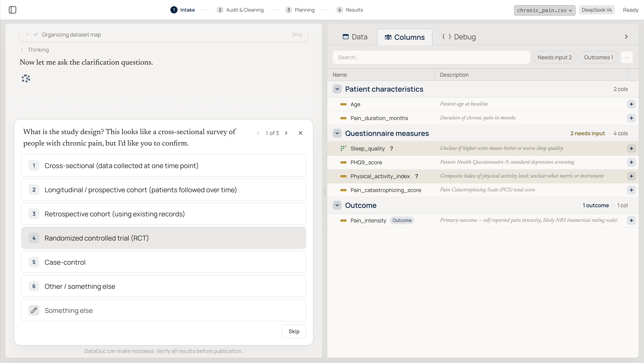Viewport: 644px width, 363px height.
Task: Click the Pain_catastrophizing_score ruler icon
Action: tap(343, 190)
